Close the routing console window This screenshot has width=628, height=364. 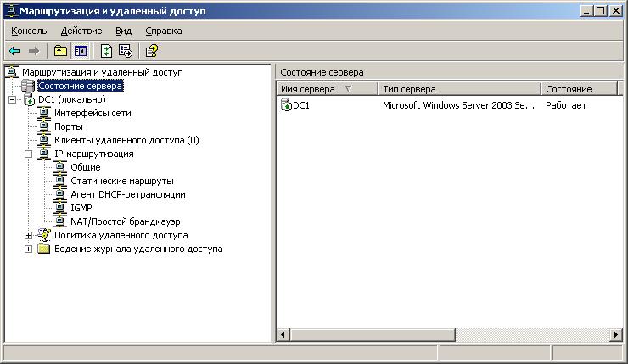click(615, 11)
